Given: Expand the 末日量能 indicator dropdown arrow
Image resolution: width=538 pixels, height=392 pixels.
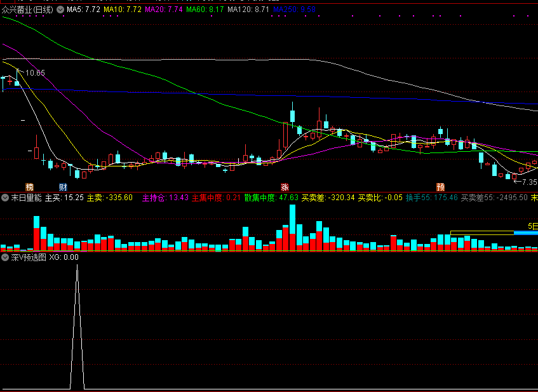Looking at the screenshot, I should click(5, 198).
